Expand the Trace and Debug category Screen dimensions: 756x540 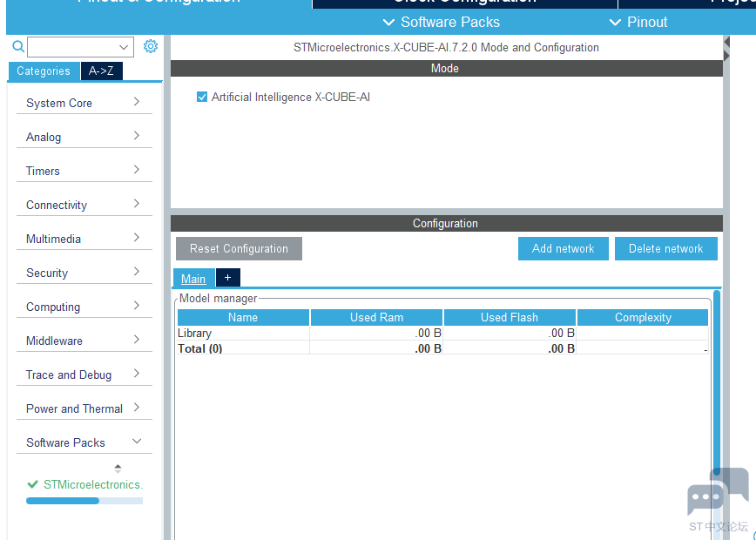pyautogui.click(x=84, y=375)
